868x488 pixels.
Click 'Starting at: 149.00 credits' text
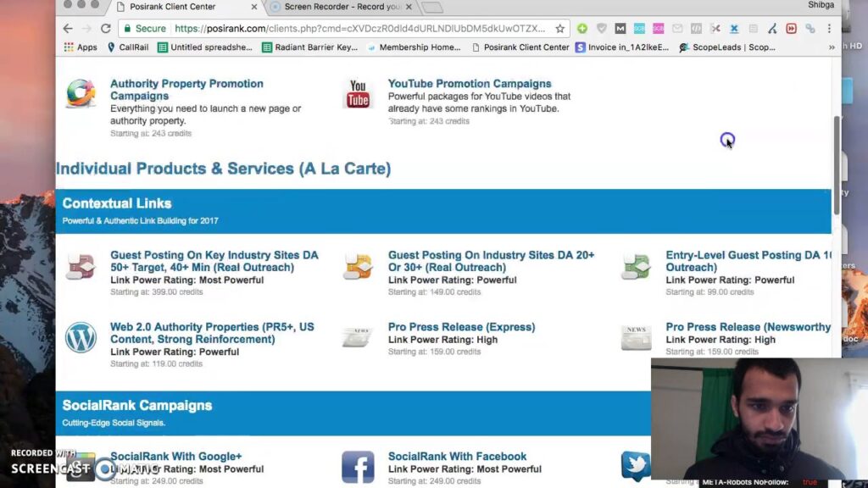coord(435,292)
